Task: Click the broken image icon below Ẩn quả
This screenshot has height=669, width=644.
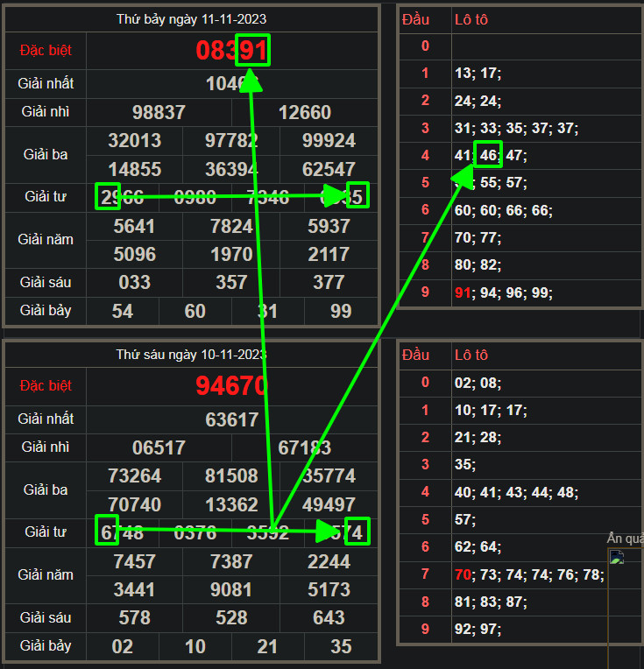Action: pos(618,558)
